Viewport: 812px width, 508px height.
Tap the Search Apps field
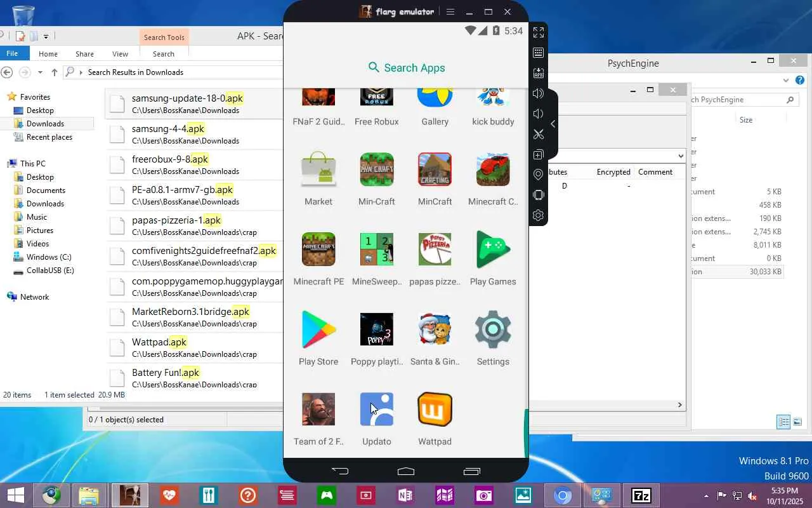point(406,68)
